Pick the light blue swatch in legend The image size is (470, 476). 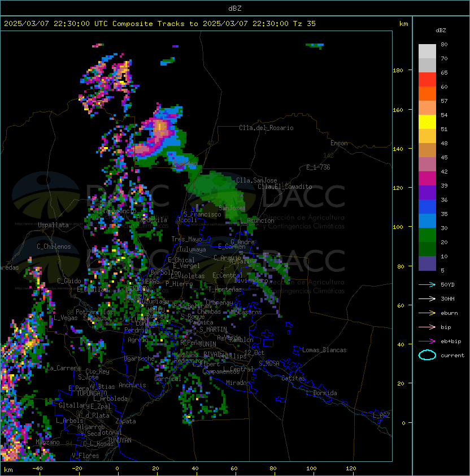tap(427, 220)
